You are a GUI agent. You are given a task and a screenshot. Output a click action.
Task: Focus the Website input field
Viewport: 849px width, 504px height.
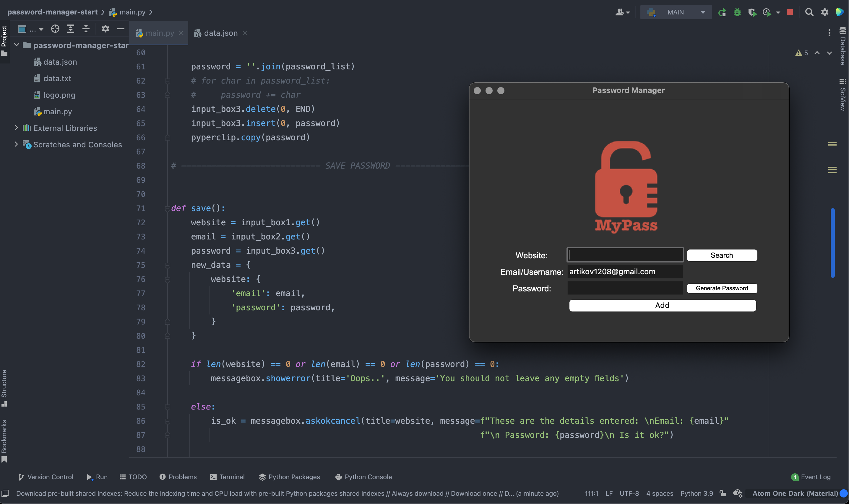(625, 255)
